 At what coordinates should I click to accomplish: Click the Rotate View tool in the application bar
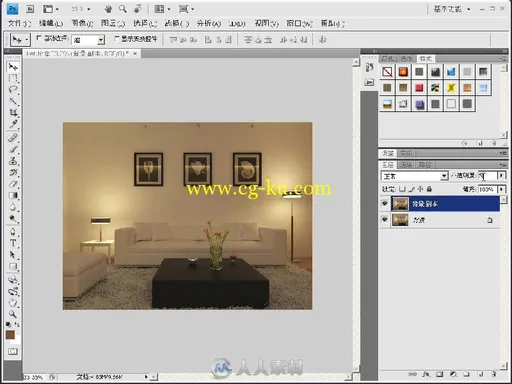pyautogui.click(x=137, y=9)
